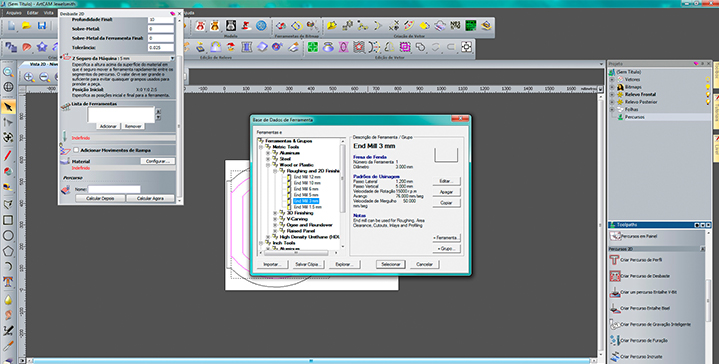Click the zoom magnifier tool in left toolbar
The width and height of the screenshot is (719, 364).
[8, 72]
